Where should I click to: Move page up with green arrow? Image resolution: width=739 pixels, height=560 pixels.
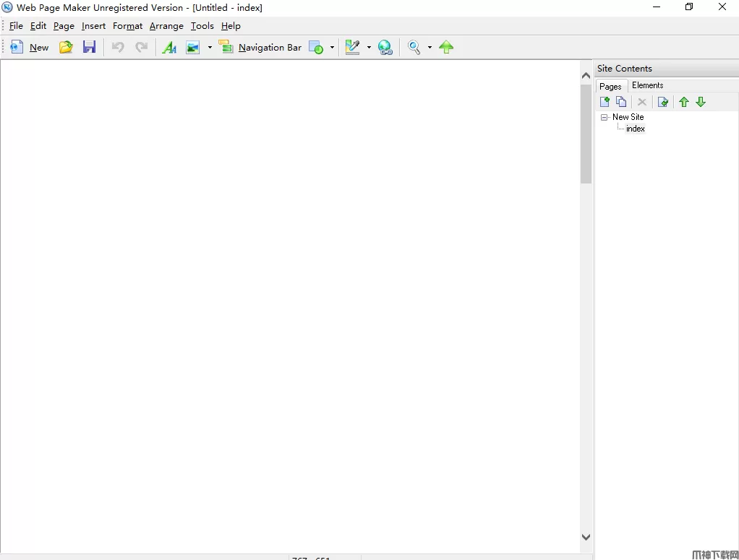pyautogui.click(x=683, y=102)
